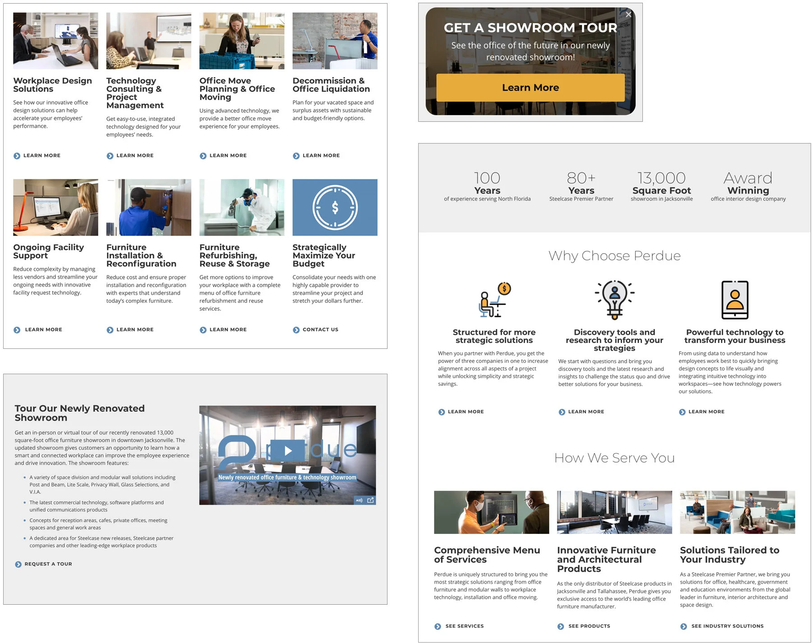Click the yellow Learn More button
812x644 pixels.
[530, 88]
